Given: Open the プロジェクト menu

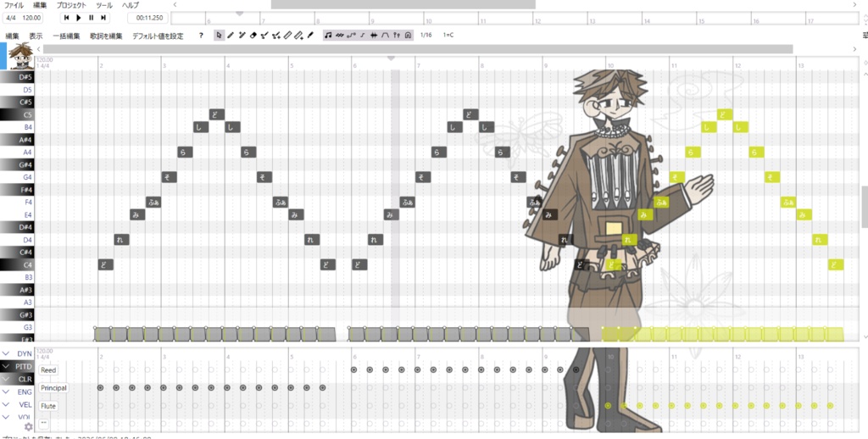Looking at the screenshot, I should click(x=71, y=5).
